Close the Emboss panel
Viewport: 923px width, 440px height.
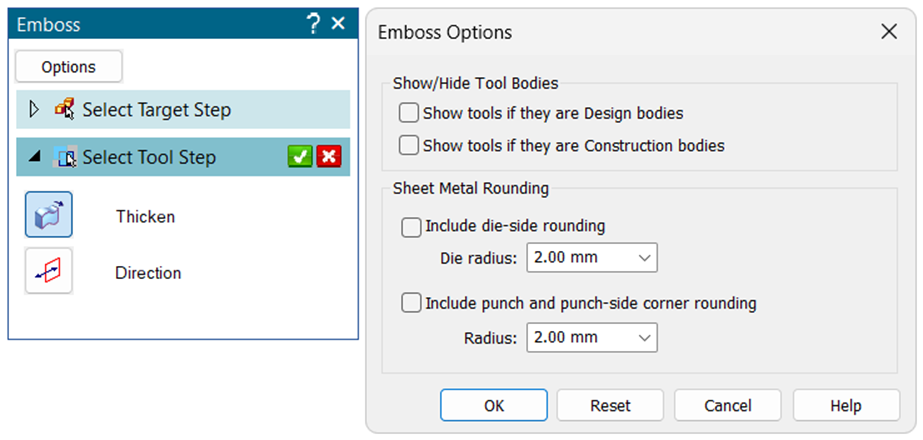[x=338, y=24]
